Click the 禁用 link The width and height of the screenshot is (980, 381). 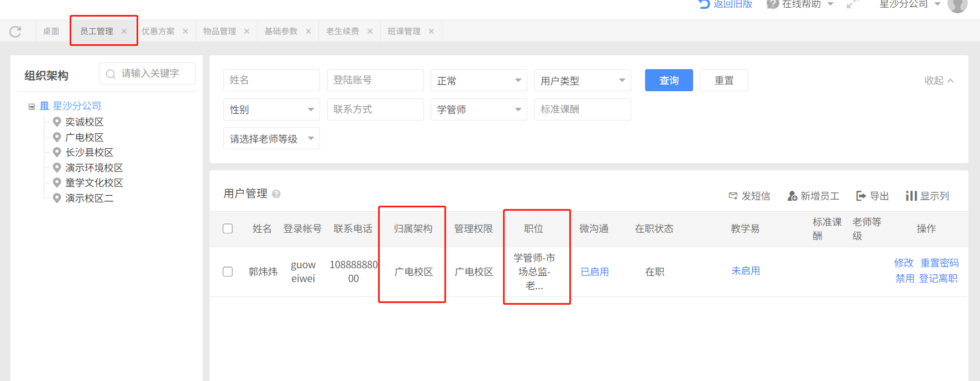pyautogui.click(x=905, y=278)
